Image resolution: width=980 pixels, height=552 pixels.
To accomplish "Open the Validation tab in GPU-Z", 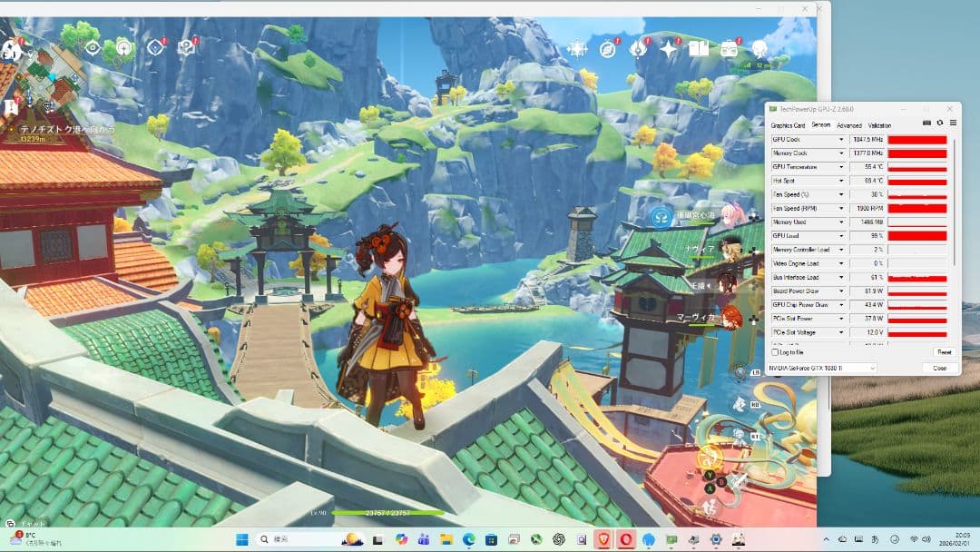I will click(879, 125).
